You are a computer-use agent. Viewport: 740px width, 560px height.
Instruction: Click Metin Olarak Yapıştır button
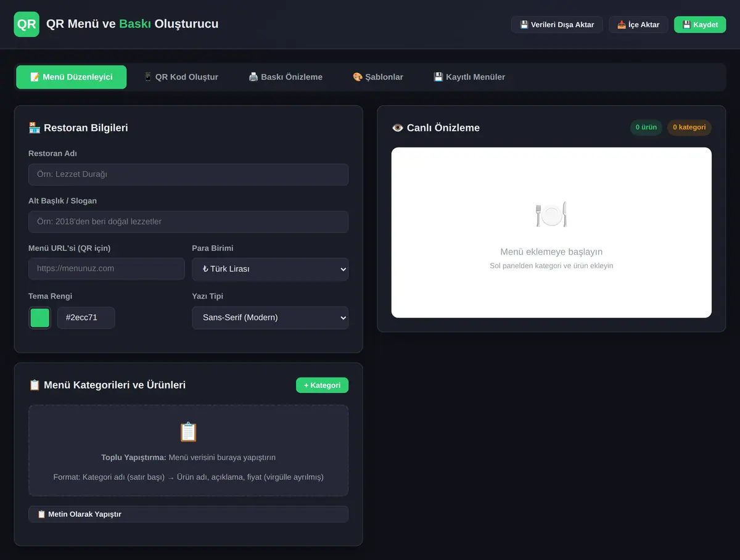point(188,514)
